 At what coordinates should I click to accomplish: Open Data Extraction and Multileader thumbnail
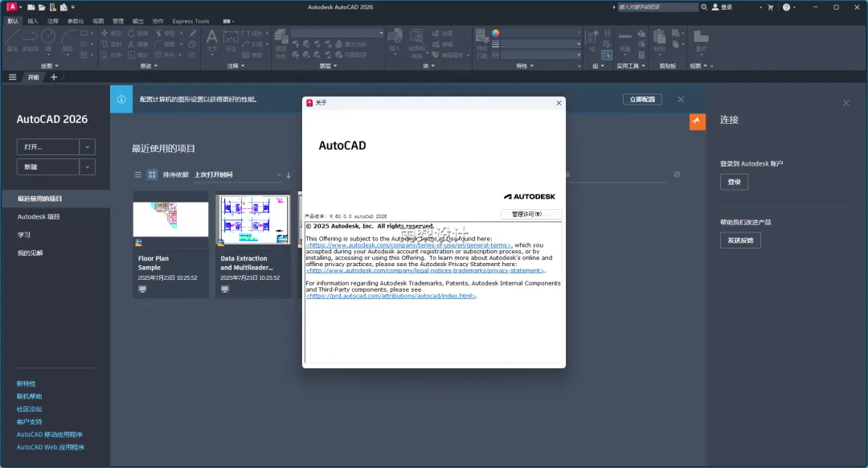coord(253,220)
